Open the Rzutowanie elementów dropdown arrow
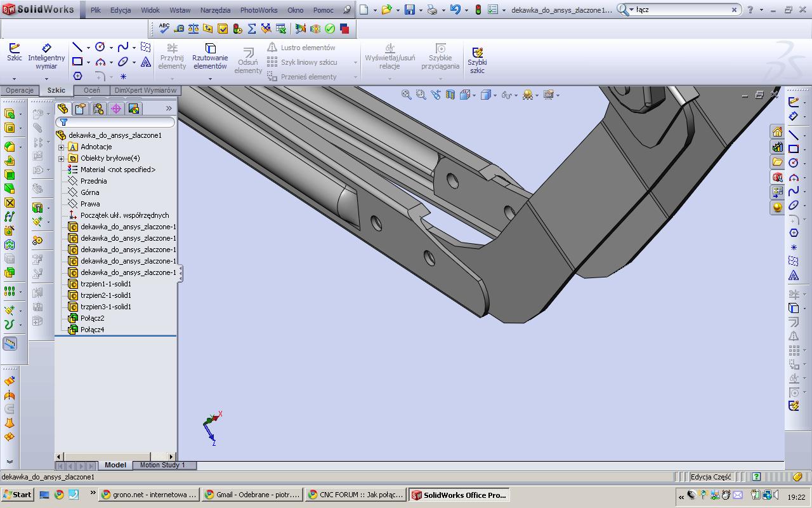Viewport: 812px width, 508px height. coord(210,79)
